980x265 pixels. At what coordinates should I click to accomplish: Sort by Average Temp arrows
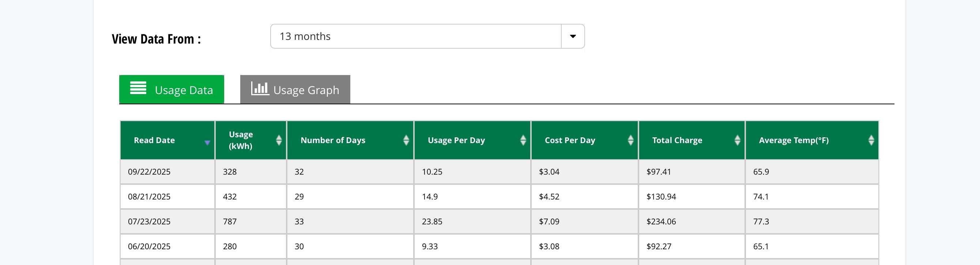[x=871, y=140]
